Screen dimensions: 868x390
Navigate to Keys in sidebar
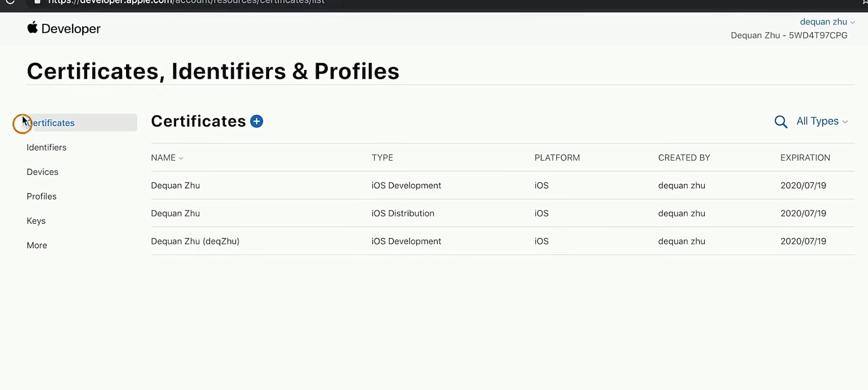36,221
